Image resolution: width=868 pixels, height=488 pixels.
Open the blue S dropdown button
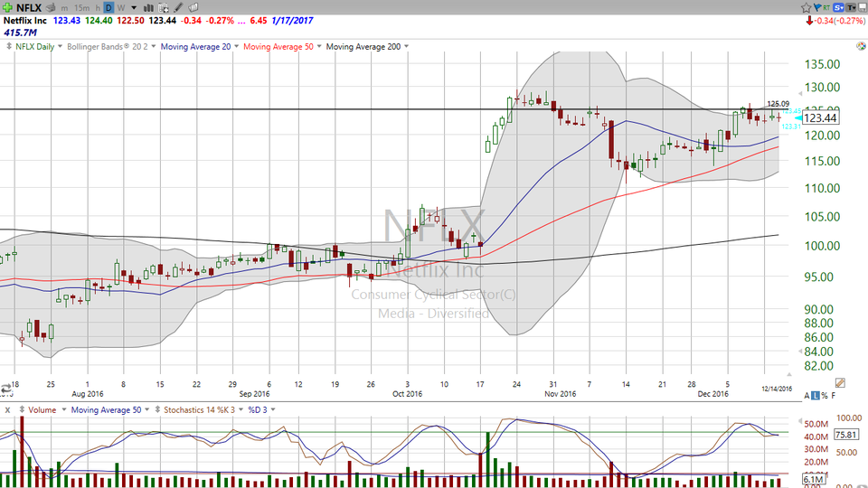(x=839, y=7)
